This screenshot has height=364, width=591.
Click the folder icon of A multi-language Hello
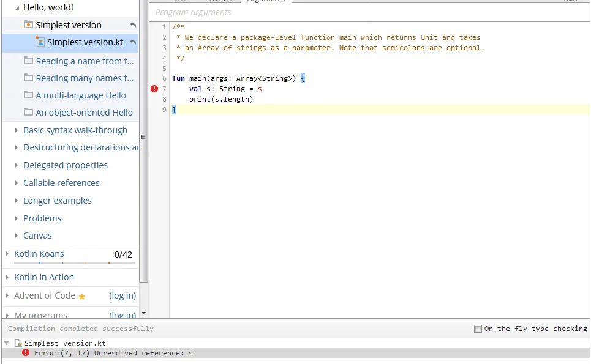click(x=28, y=95)
